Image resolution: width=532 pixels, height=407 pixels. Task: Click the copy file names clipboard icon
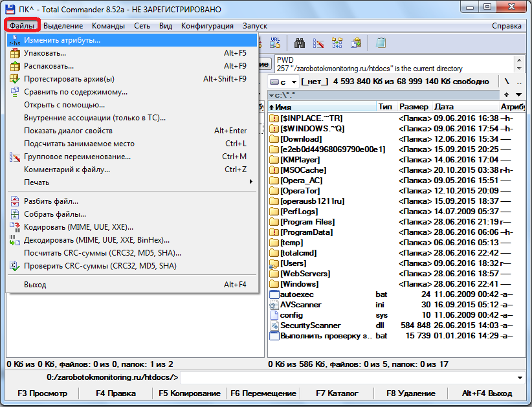point(356,43)
